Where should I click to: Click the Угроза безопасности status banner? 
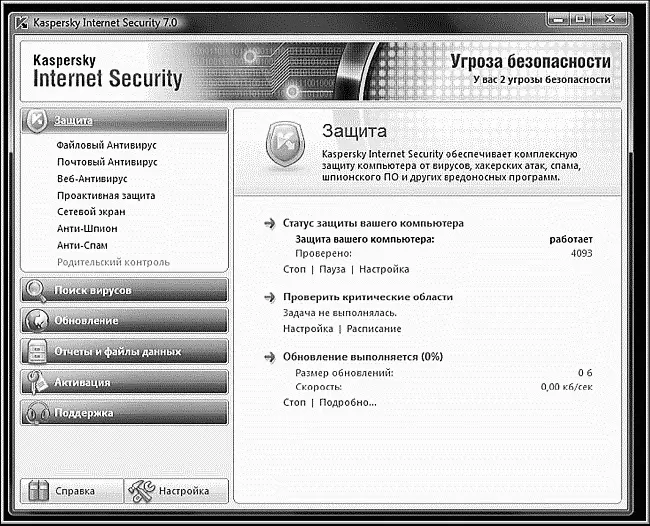(x=531, y=62)
